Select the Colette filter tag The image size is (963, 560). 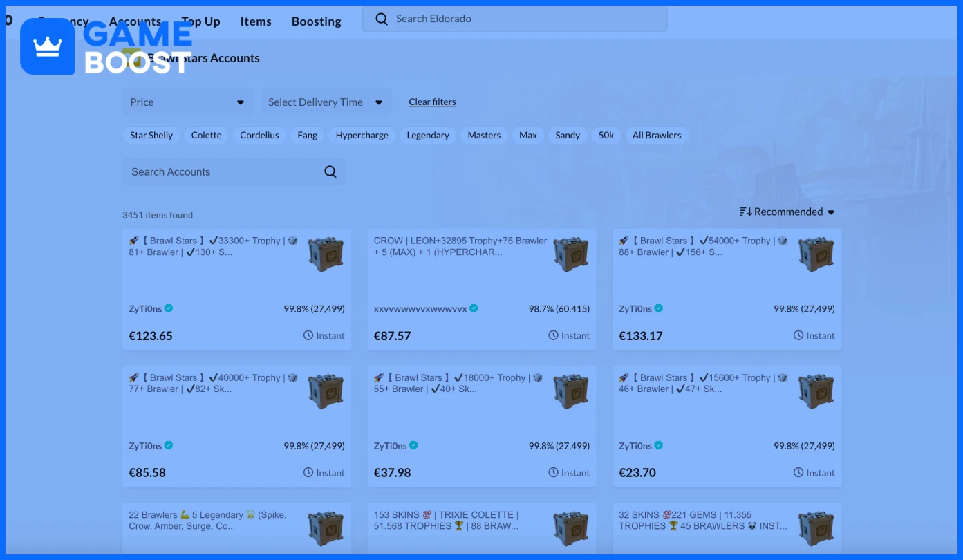click(207, 135)
